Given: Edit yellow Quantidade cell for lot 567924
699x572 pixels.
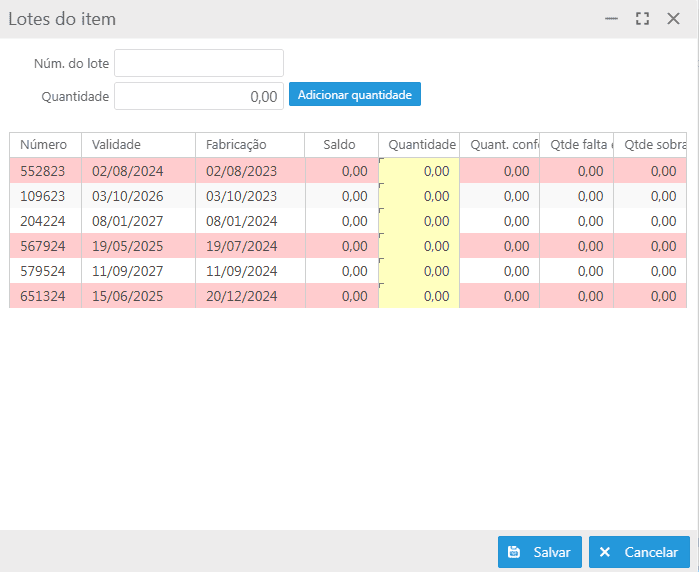Looking at the screenshot, I should click(x=419, y=246).
